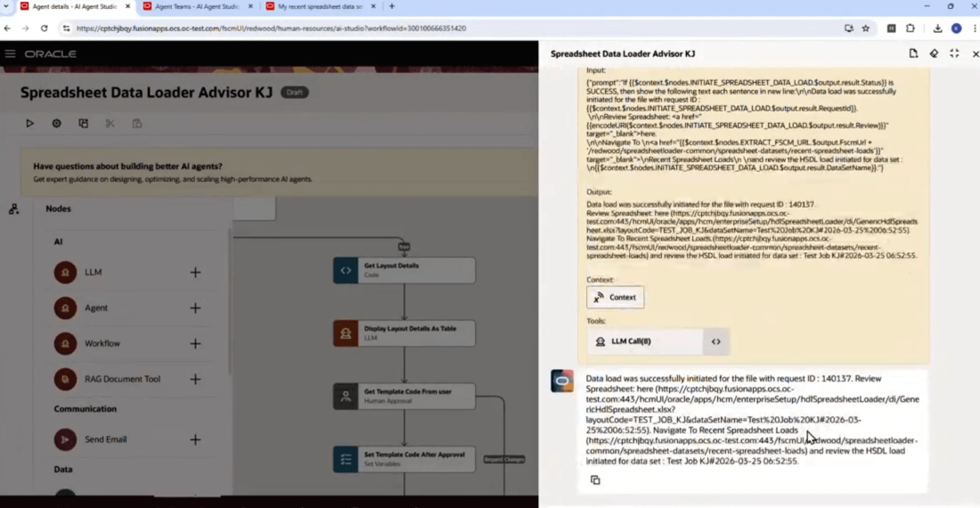Click the agent avatar beside response

coord(562,381)
